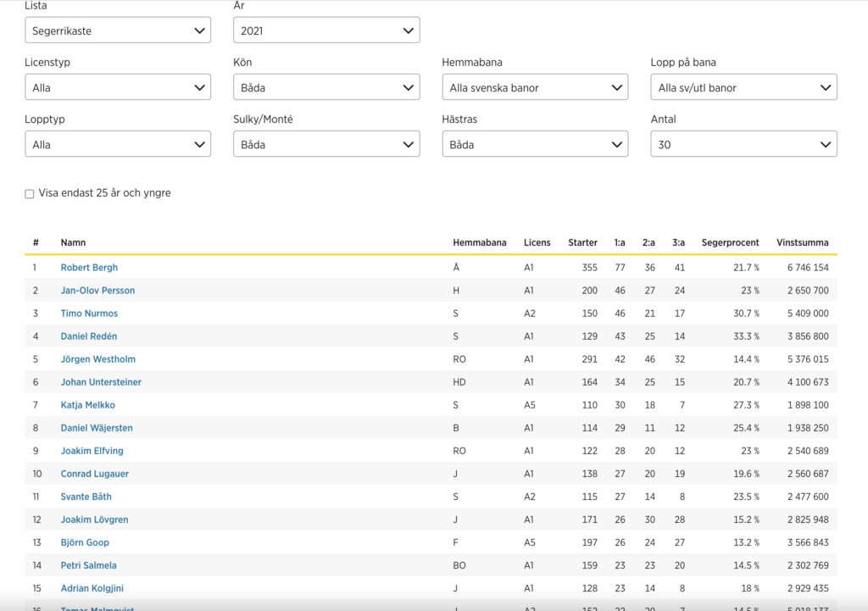
Task: Expand the Licenstyp dropdown
Action: (x=118, y=87)
